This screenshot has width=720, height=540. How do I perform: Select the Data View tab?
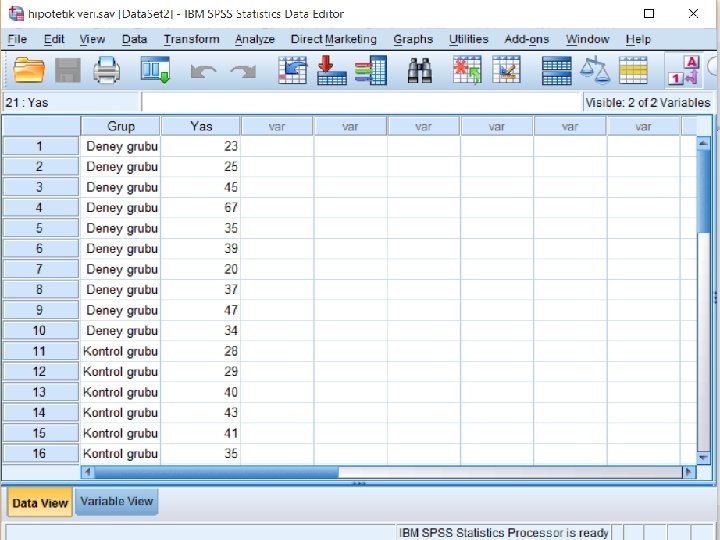[x=40, y=503]
